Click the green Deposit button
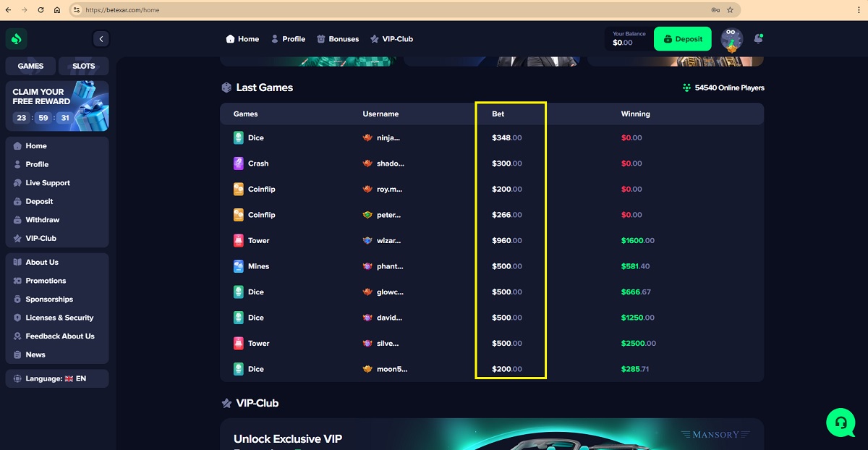This screenshot has width=868, height=450. click(x=683, y=39)
